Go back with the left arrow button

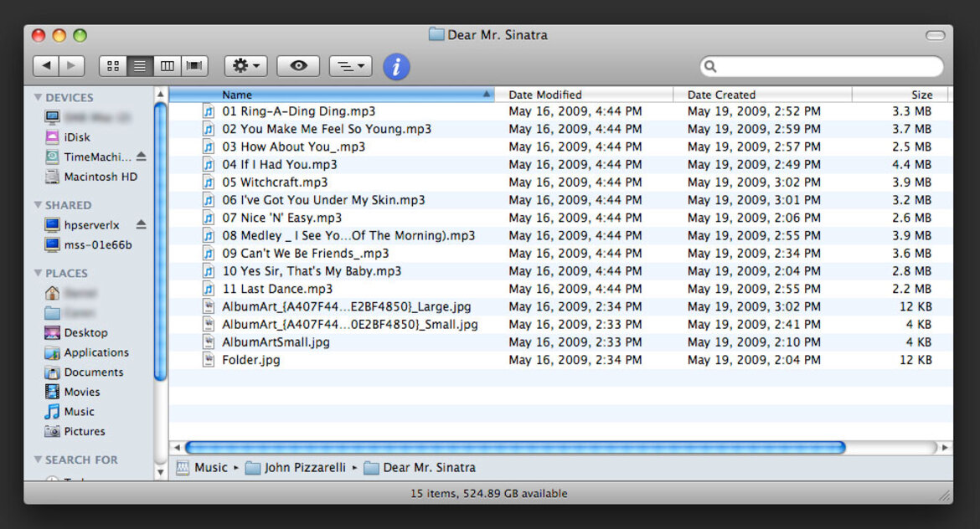[x=45, y=65]
